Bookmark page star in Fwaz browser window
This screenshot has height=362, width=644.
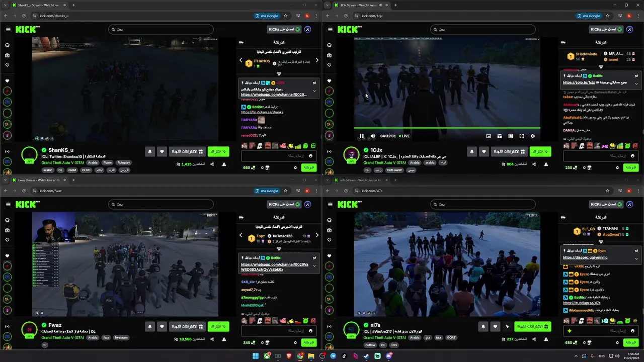click(285, 191)
